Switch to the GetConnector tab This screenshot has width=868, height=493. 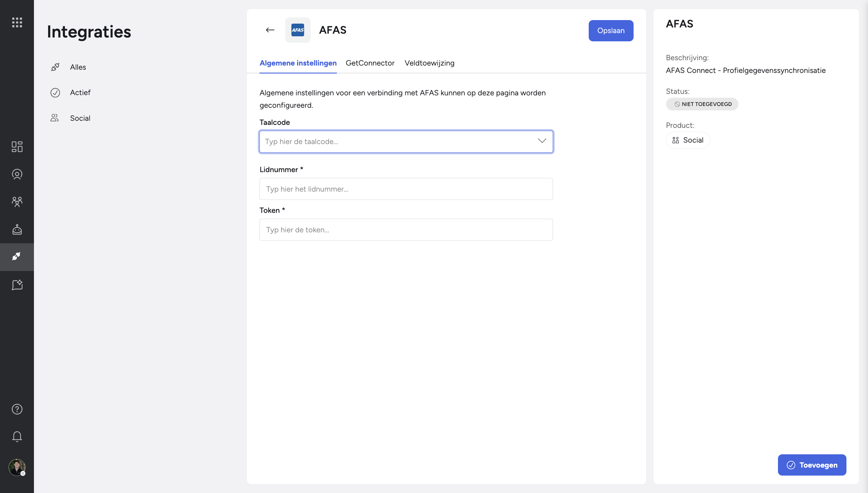370,63
